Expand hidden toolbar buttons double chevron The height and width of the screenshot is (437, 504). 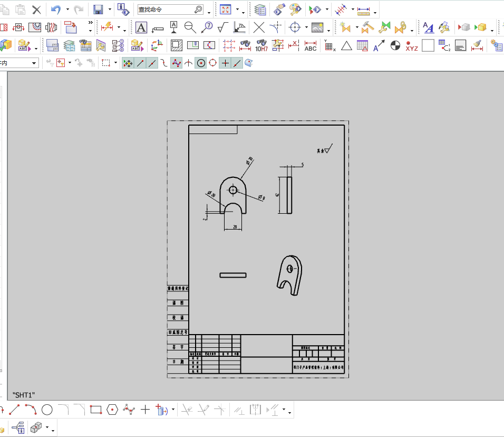(x=90, y=23)
